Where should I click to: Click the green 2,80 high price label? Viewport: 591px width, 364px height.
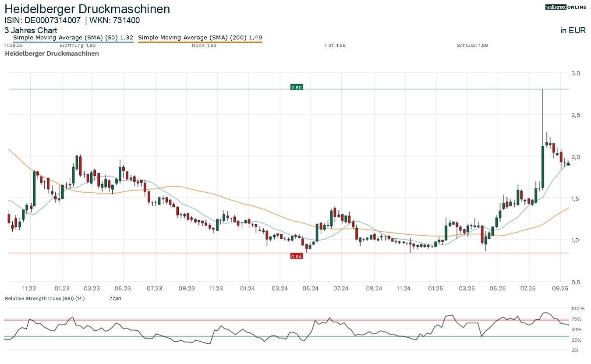tap(297, 88)
